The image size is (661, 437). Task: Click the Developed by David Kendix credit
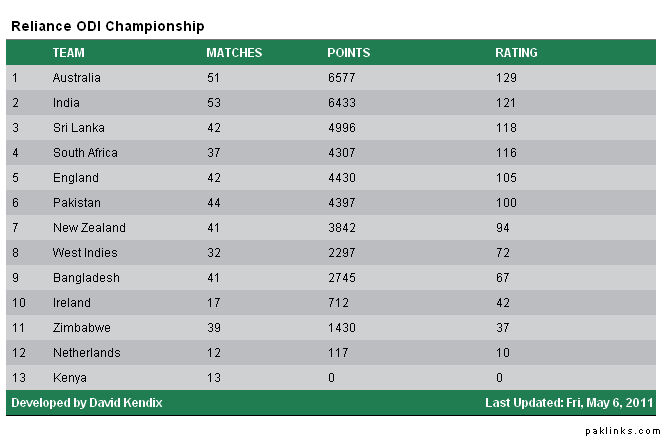tap(86, 403)
